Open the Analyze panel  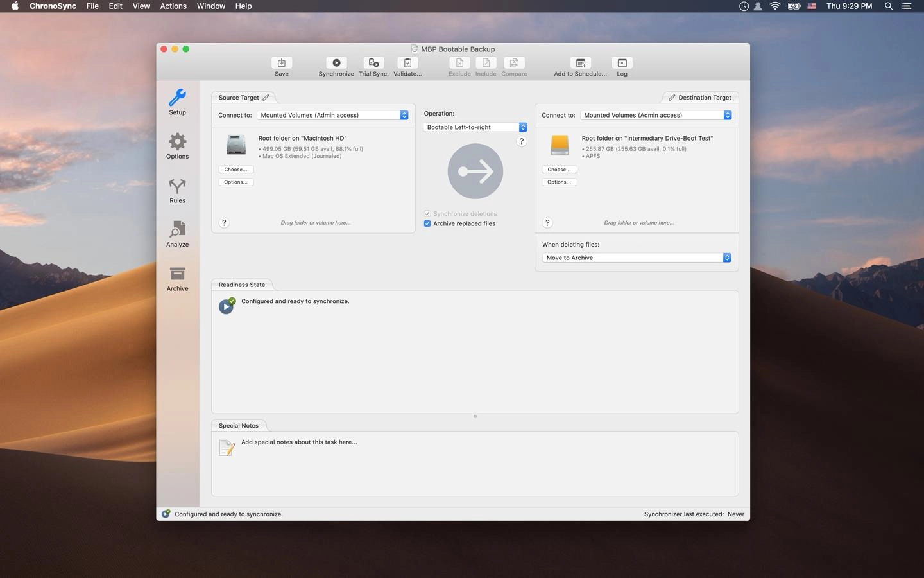click(177, 229)
